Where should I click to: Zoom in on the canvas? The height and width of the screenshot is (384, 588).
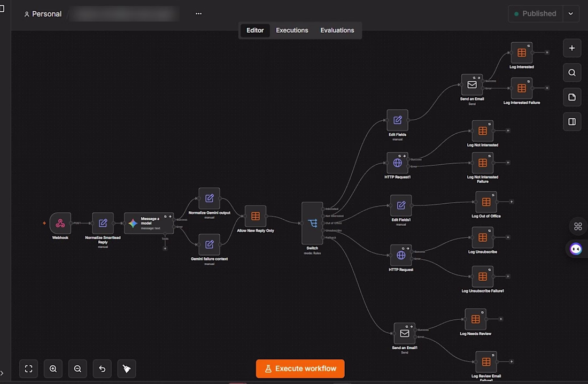coord(53,368)
